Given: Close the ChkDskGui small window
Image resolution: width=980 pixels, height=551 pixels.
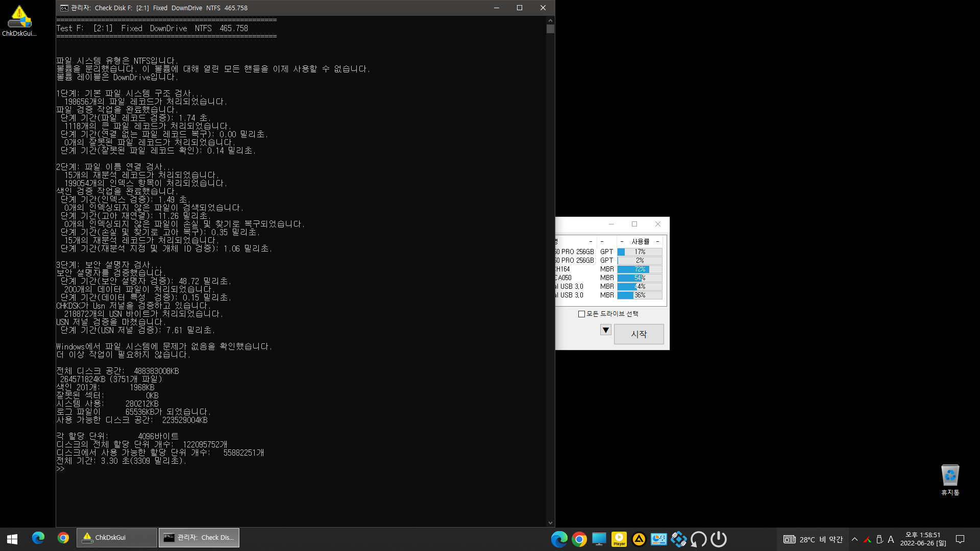Looking at the screenshot, I should coord(658,224).
